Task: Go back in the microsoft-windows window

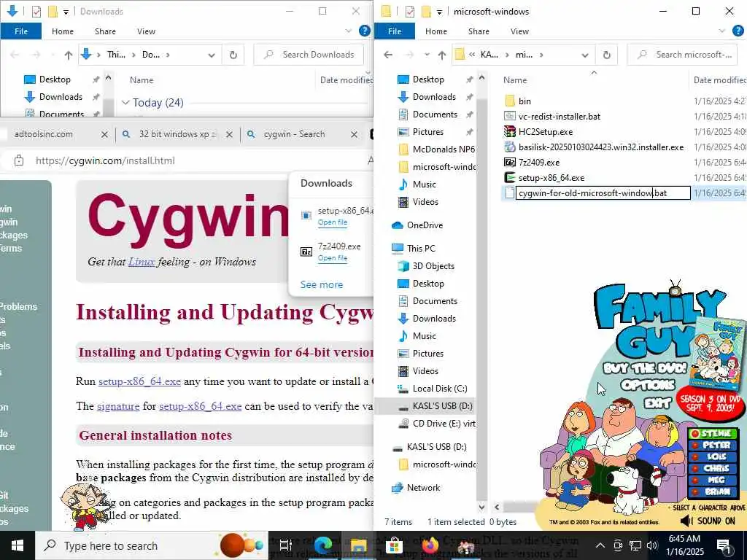Action: 388,55
